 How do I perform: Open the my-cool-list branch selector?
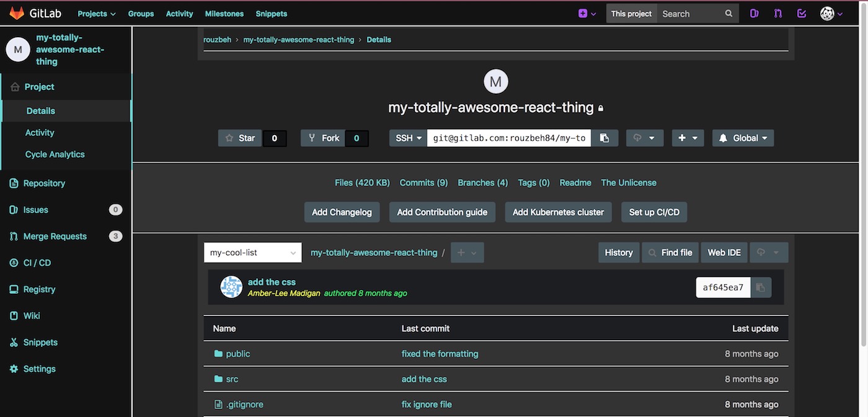coord(252,252)
